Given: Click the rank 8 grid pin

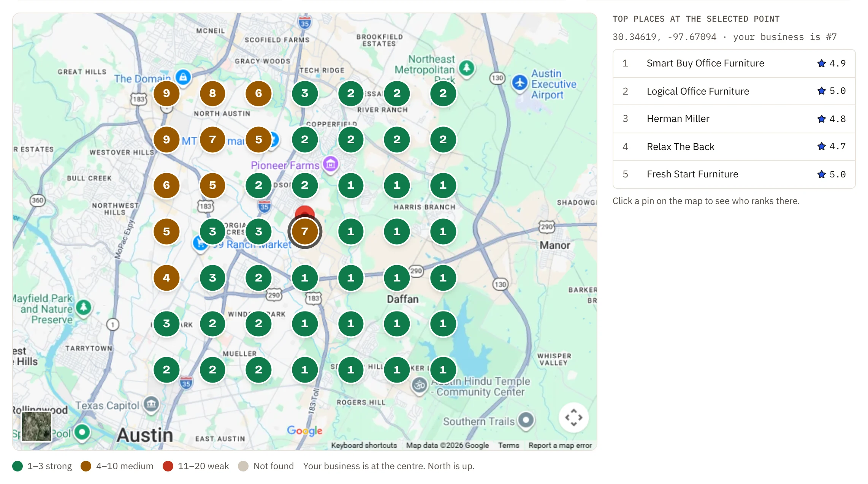Looking at the screenshot, I should click(x=212, y=93).
